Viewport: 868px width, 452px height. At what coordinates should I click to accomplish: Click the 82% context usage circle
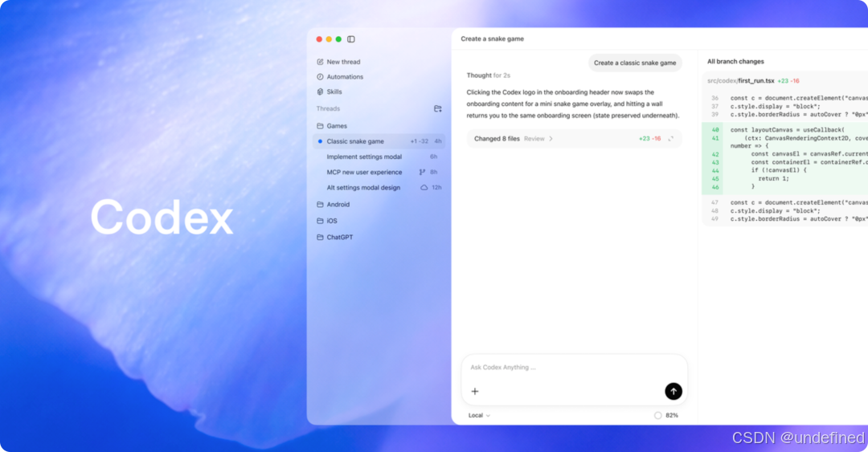pos(657,416)
